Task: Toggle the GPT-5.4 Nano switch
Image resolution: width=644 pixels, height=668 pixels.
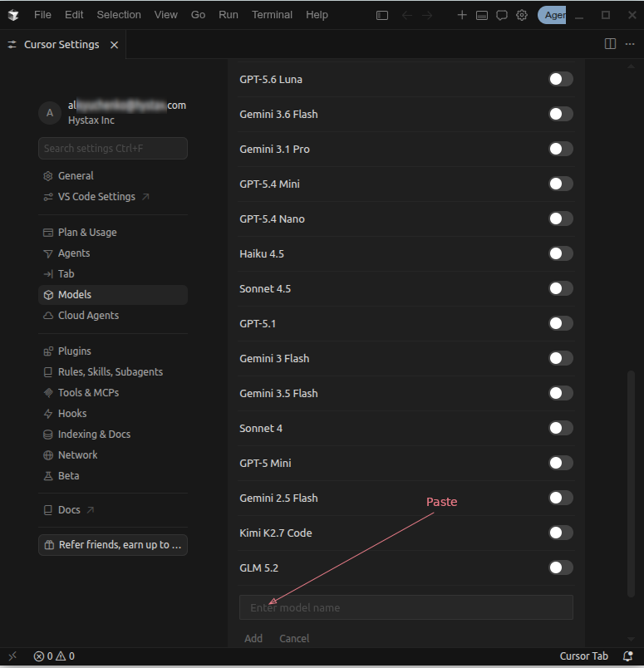Action: pyautogui.click(x=560, y=219)
